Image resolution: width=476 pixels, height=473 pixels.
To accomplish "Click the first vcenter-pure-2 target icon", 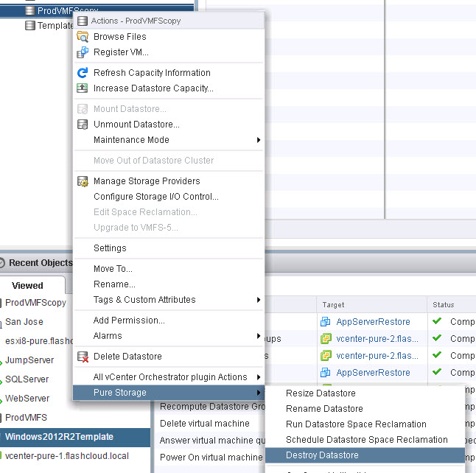I will tap(326, 338).
